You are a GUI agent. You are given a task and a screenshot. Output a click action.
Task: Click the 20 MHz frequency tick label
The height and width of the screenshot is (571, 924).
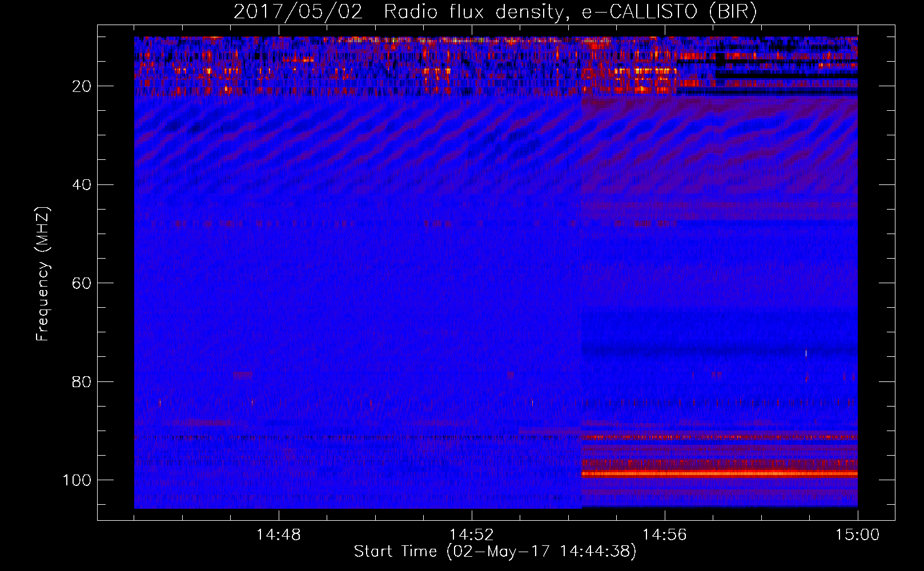point(82,86)
